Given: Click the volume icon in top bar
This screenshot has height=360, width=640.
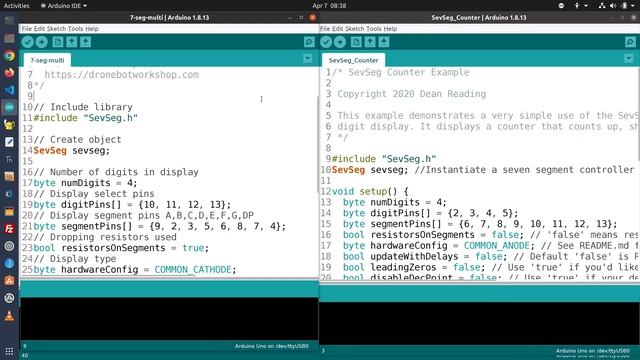Looking at the screenshot, I should pyautogui.click(x=613, y=6).
